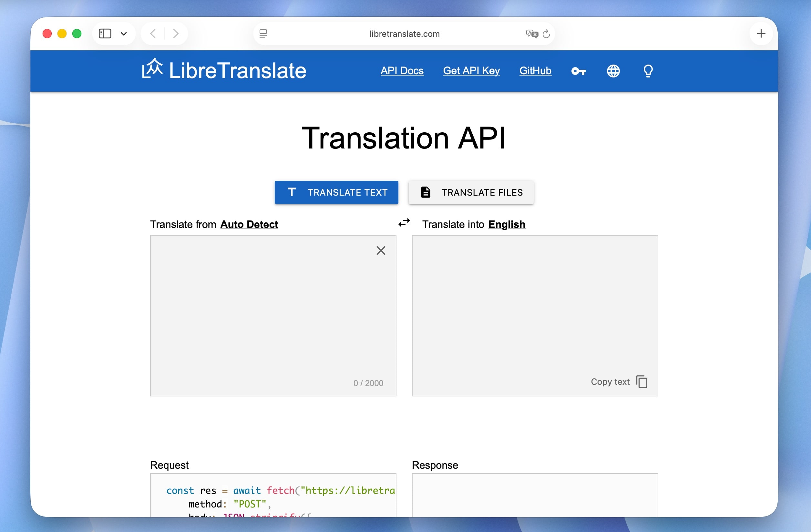This screenshot has width=811, height=532.
Task: Reload the page
Action: click(x=547, y=33)
